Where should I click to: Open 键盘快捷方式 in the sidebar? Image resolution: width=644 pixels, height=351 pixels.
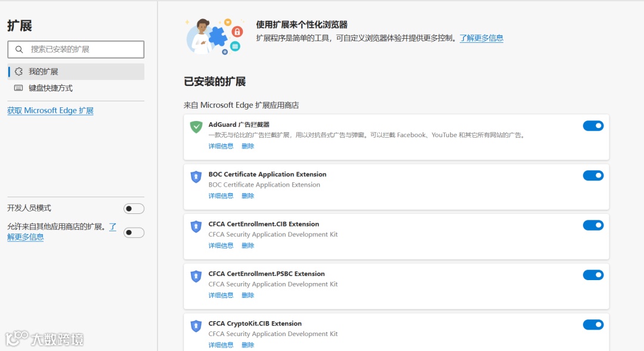(x=76, y=88)
